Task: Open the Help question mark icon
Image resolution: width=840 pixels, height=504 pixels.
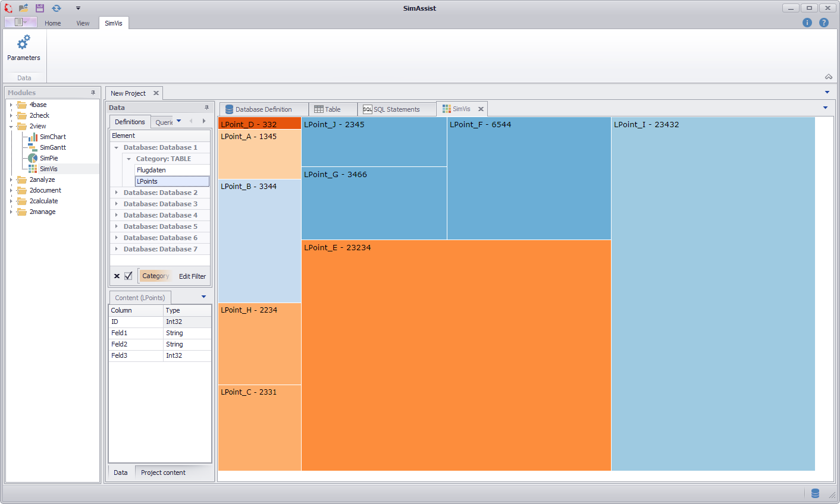Action: coord(824,22)
